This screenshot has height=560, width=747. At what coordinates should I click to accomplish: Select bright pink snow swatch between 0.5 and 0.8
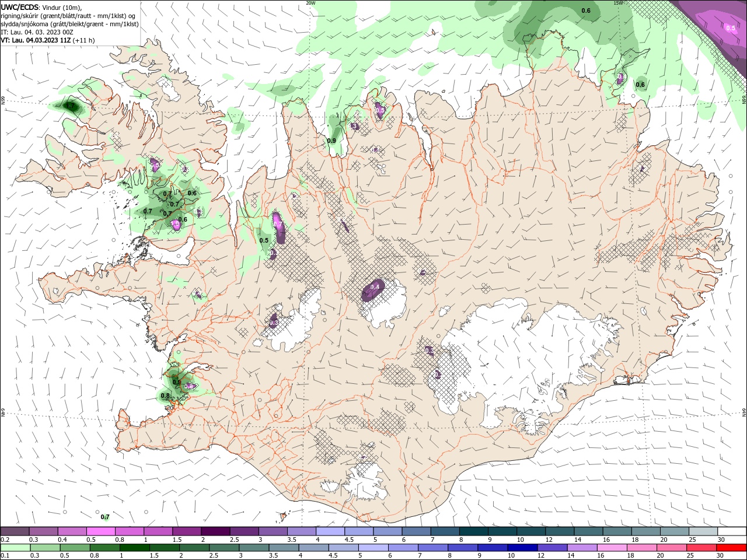pos(100,531)
